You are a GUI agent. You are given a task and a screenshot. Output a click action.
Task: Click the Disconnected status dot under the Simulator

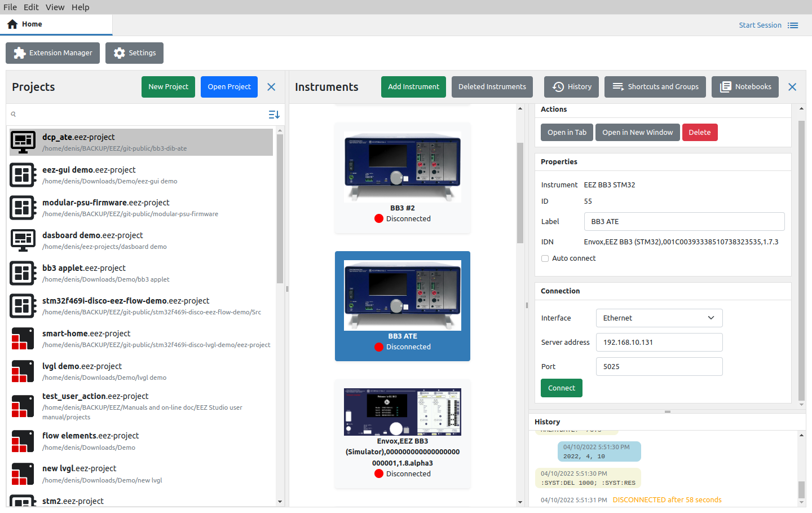tap(379, 474)
